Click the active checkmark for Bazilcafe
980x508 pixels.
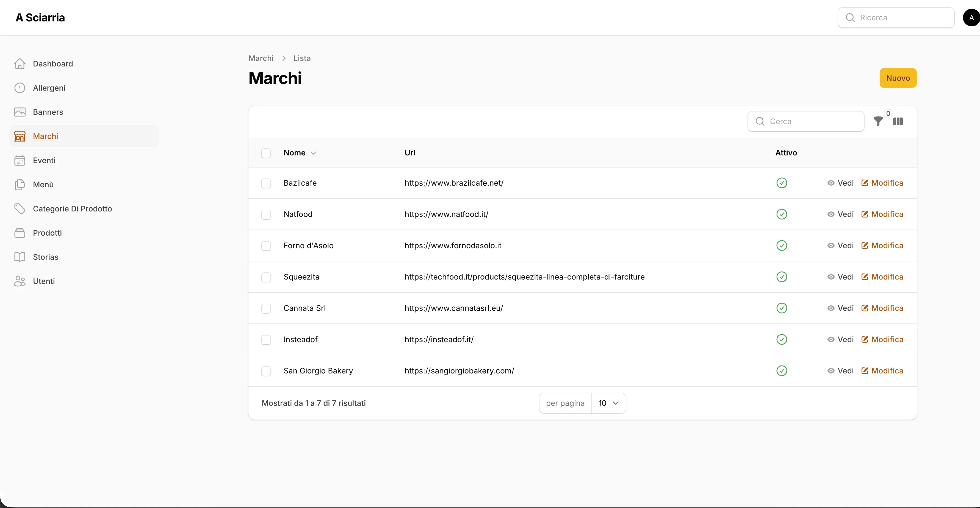782,183
